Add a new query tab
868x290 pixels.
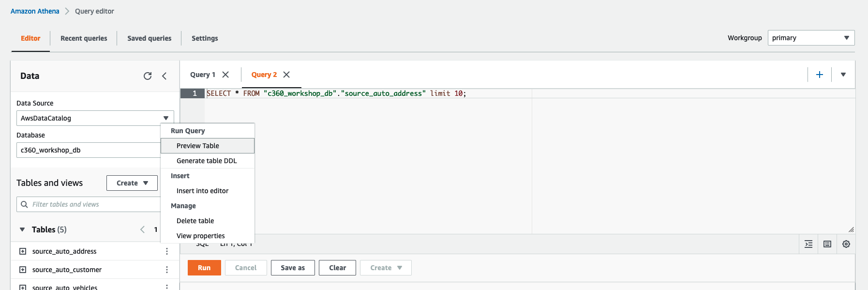pos(820,75)
